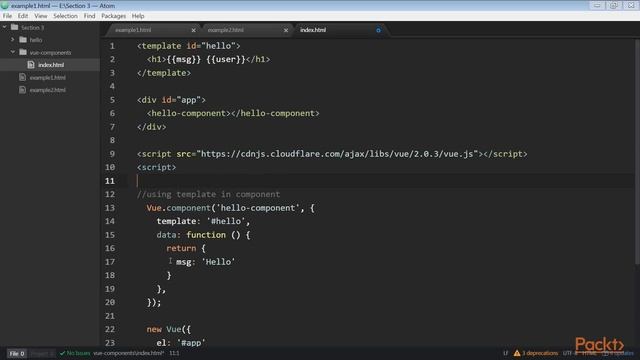Click the editor vertical scrollbar
The height and width of the screenshot is (360, 640).
click(637, 152)
